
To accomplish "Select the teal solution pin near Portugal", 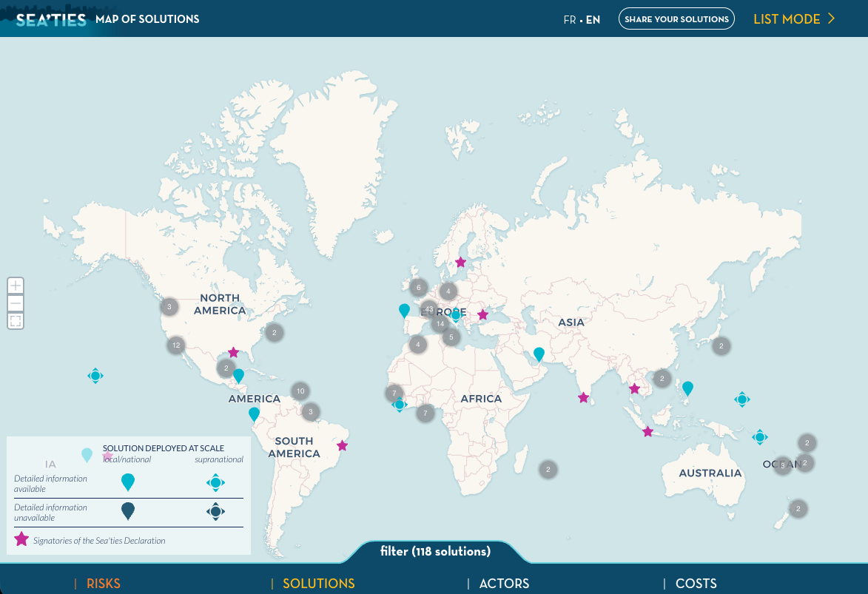I will [404, 309].
